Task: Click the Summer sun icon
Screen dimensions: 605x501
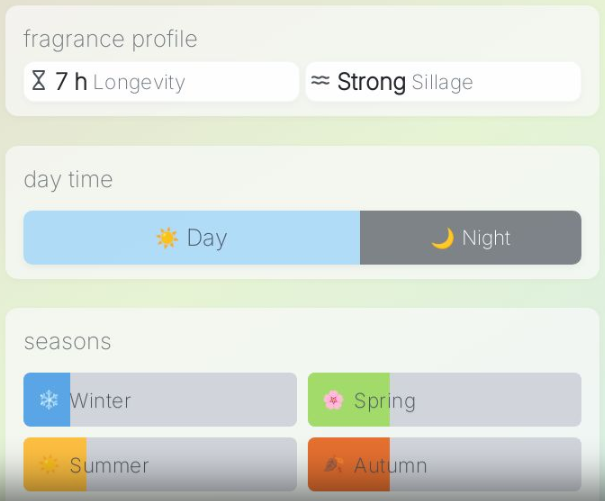Action: tap(48, 465)
